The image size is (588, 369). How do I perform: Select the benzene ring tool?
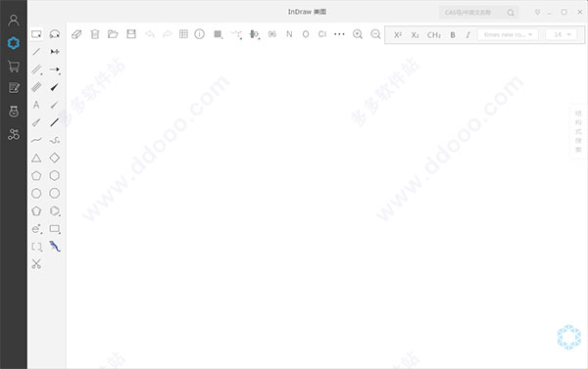point(55,210)
